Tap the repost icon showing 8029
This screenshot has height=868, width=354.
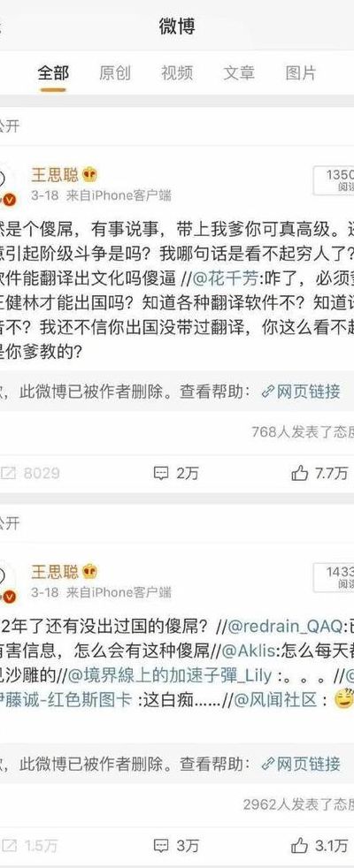click(x=8, y=473)
